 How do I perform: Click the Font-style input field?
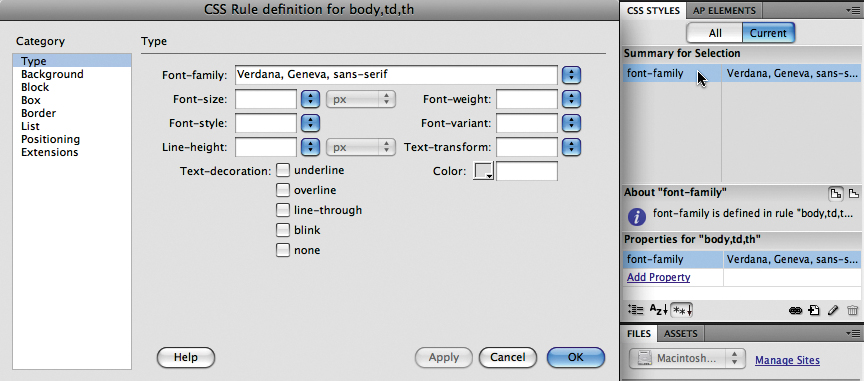tap(266, 123)
